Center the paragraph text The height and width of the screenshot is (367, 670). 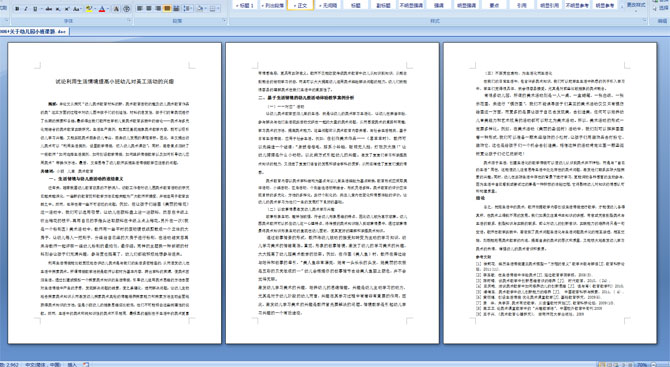(149, 8)
